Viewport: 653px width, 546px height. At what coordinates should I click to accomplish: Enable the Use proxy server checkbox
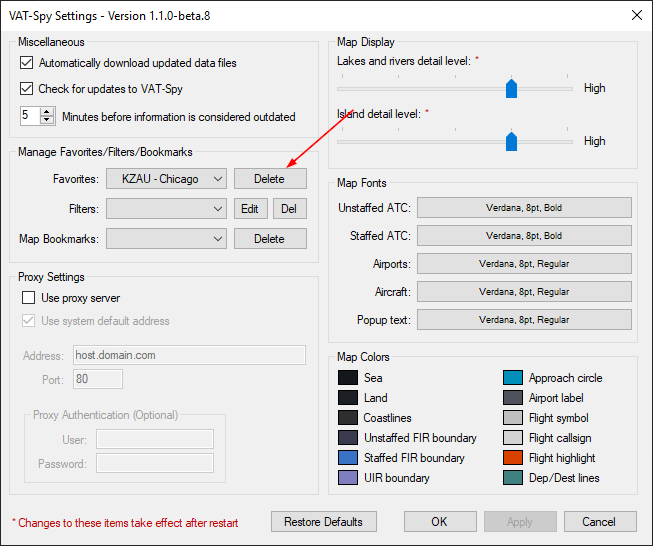(x=29, y=298)
